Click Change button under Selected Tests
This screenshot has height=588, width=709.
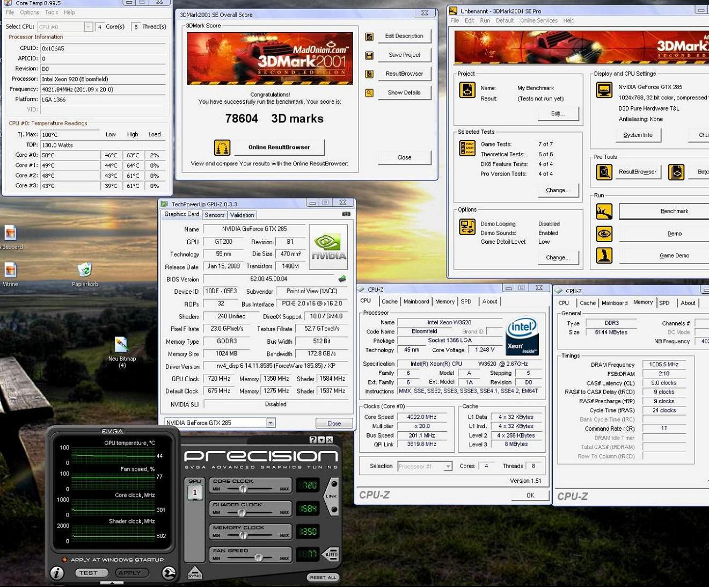[x=558, y=190]
